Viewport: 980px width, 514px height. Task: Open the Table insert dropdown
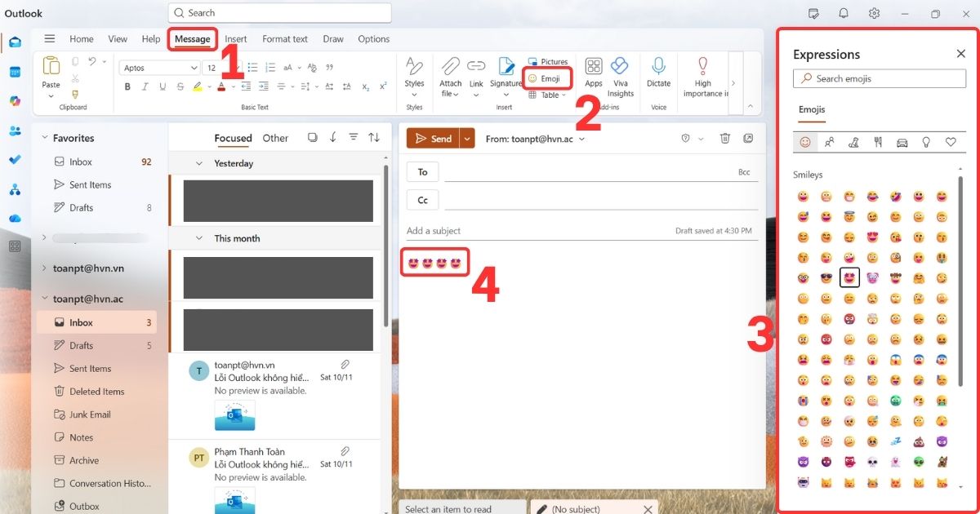547,95
